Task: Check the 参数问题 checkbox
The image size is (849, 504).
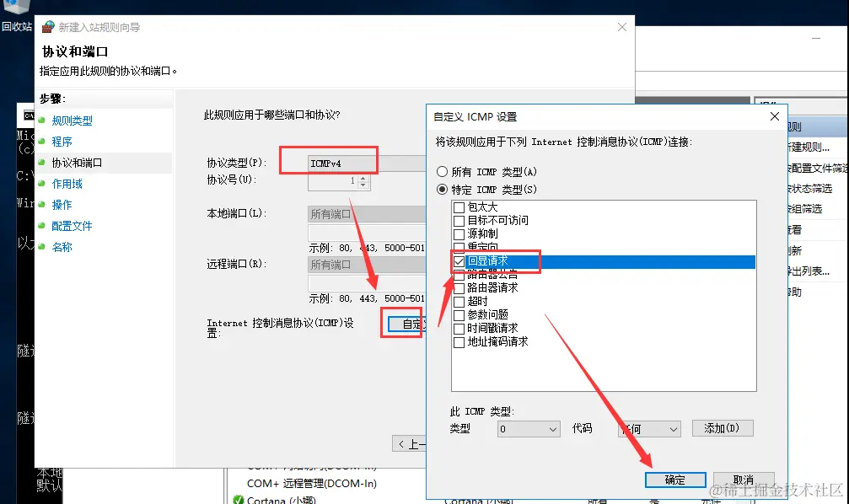Action: [x=459, y=315]
